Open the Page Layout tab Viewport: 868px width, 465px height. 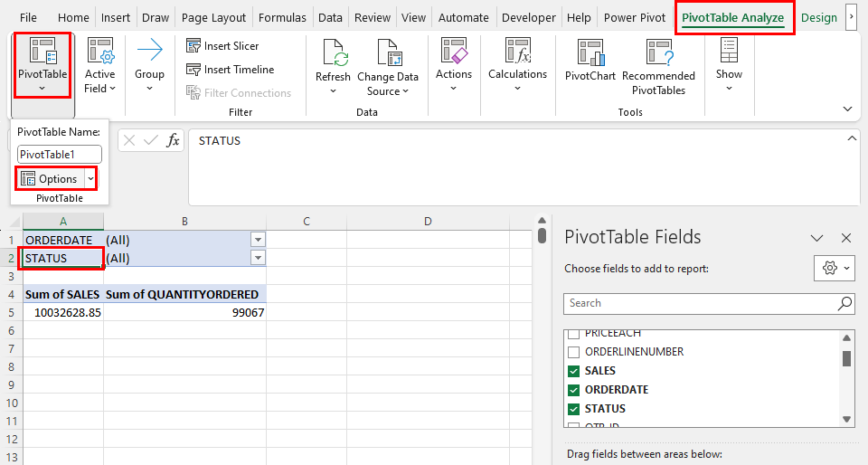point(213,18)
